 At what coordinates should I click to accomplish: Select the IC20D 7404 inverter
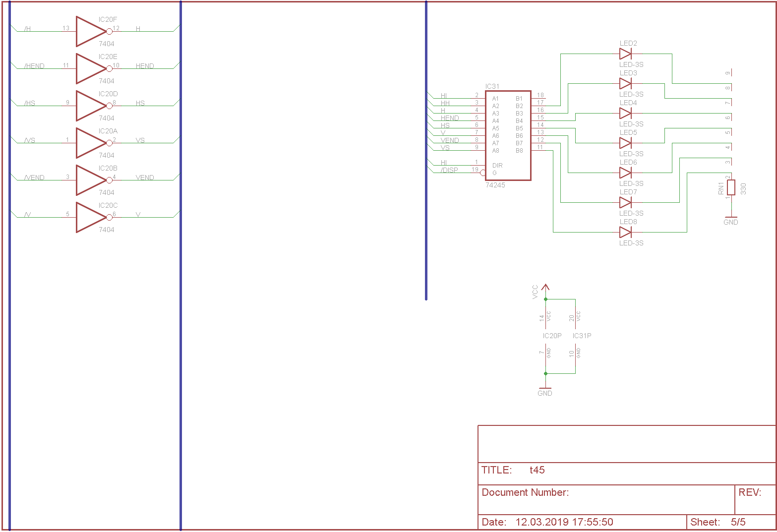90,106
